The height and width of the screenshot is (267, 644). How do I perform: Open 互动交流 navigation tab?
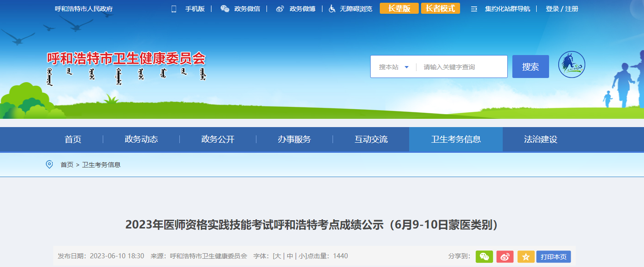tap(371, 139)
